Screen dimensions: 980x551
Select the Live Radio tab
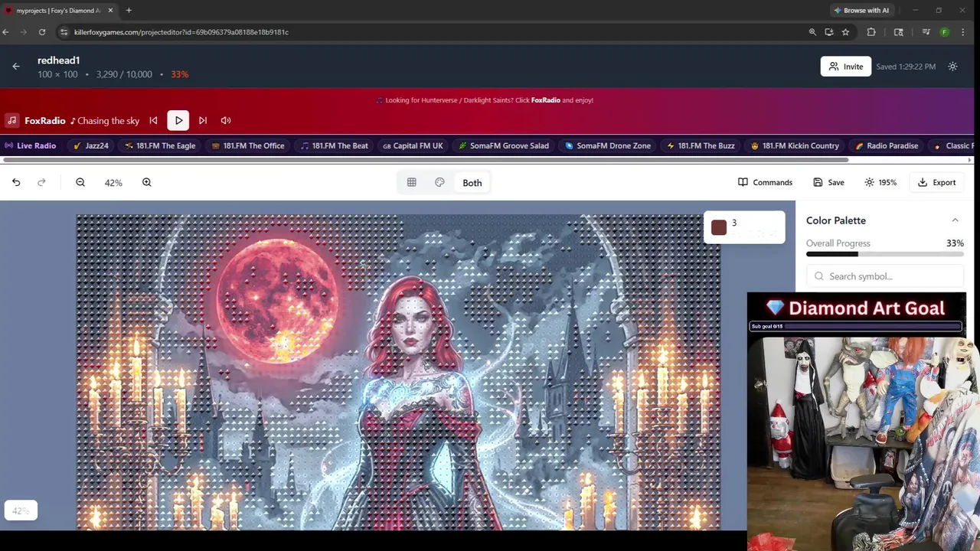[x=31, y=145]
